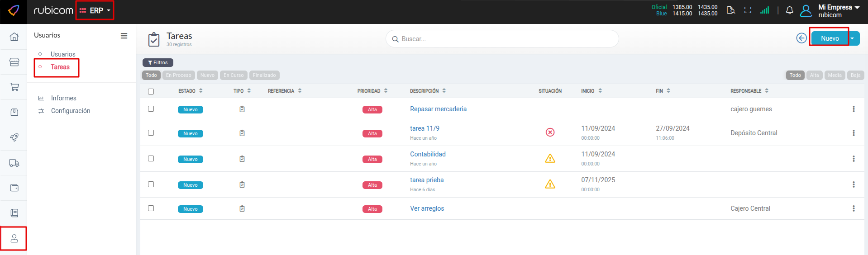
Task: Open the shopping cart sidebar icon
Action: click(14, 87)
